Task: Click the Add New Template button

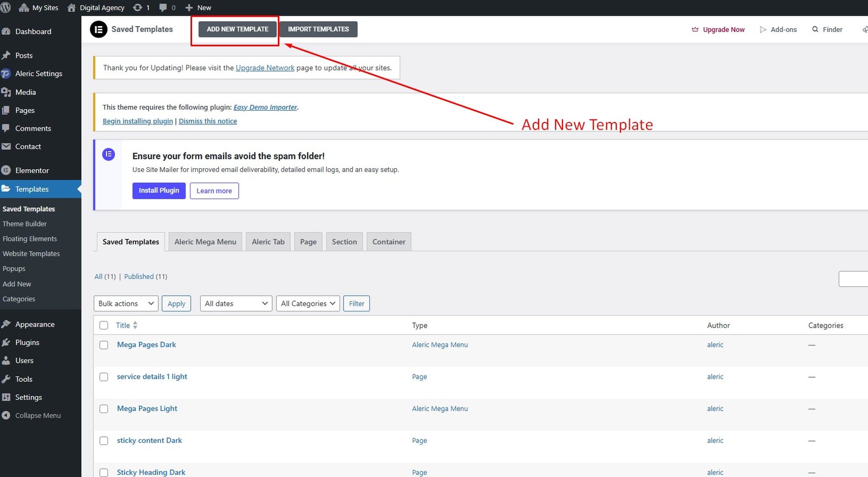Action: click(237, 29)
